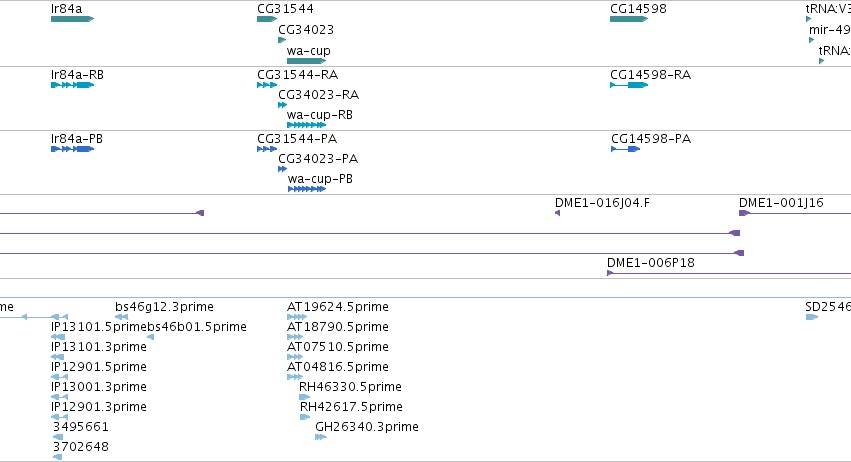Open the RH46330.5prime EST label
Viewport: 851px width, 462px height.
(350, 387)
